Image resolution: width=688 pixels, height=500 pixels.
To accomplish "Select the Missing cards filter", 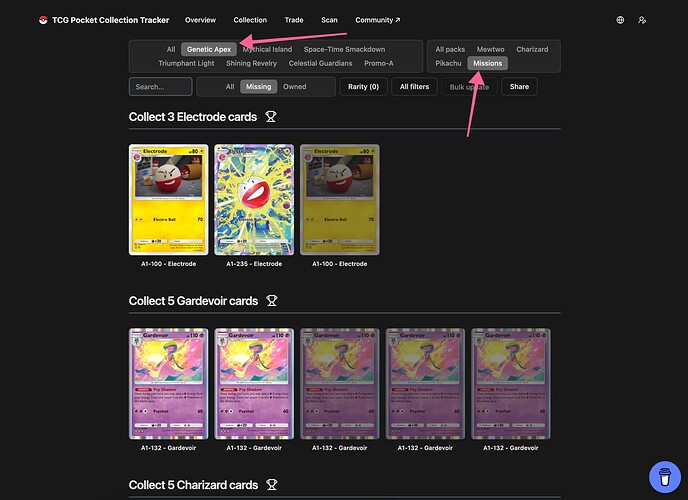I will (x=258, y=87).
